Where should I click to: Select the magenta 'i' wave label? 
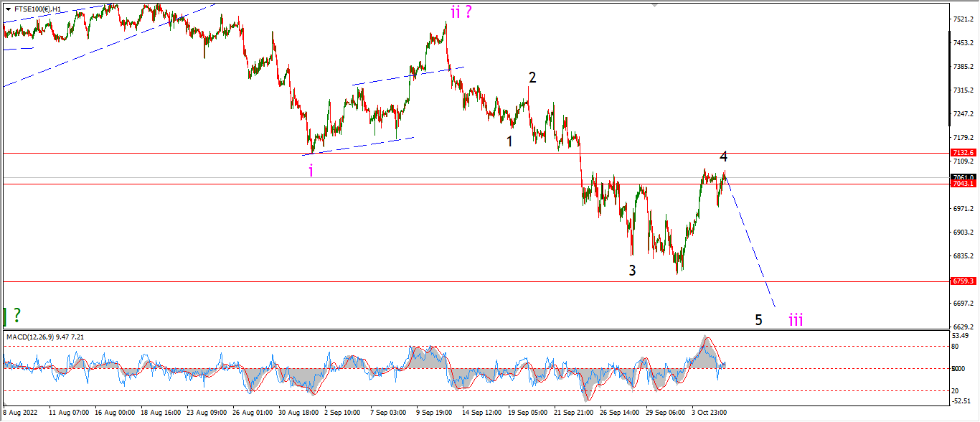311,170
